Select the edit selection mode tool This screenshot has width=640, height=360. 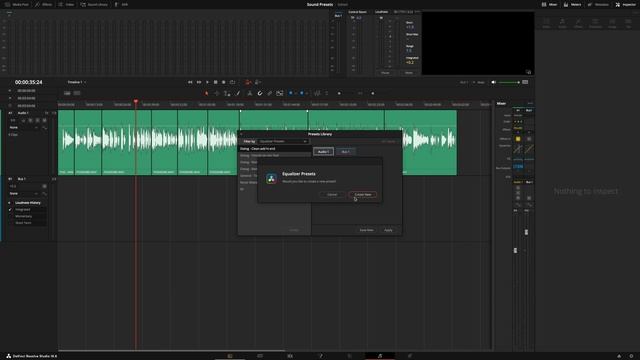(x=227, y=93)
